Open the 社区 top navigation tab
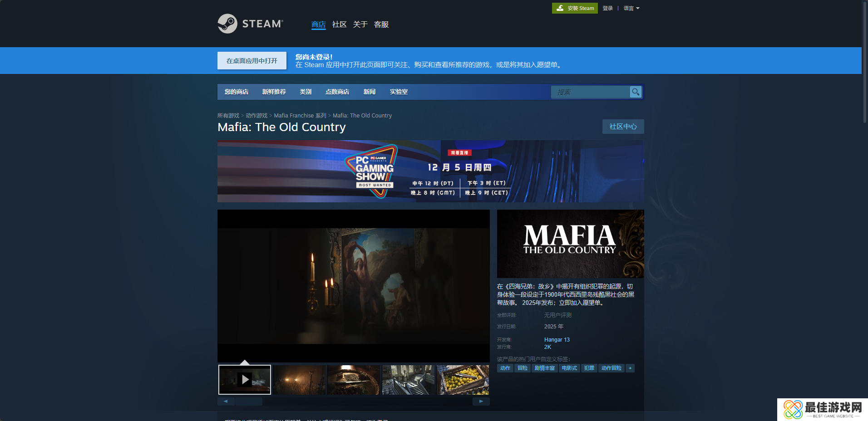The height and width of the screenshot is (421, 868). [339, 24]
